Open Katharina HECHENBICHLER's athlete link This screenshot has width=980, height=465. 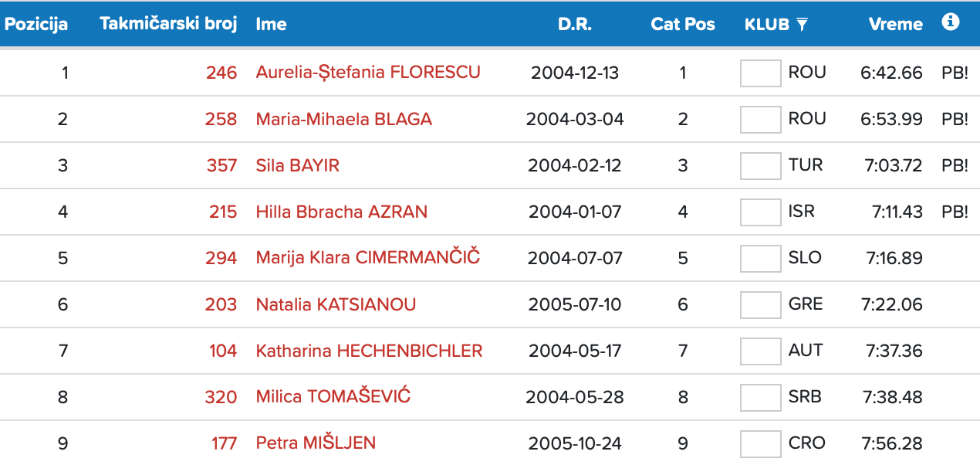pos(369,351)
